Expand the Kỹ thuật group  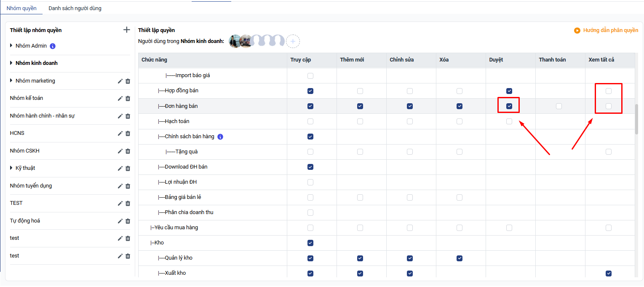pos(11,168)
